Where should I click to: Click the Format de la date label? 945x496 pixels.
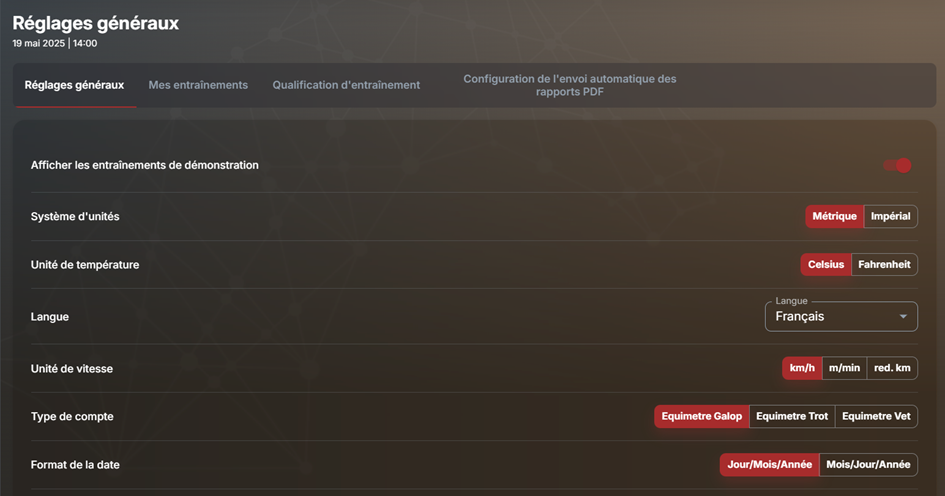[x=75, y=465]
